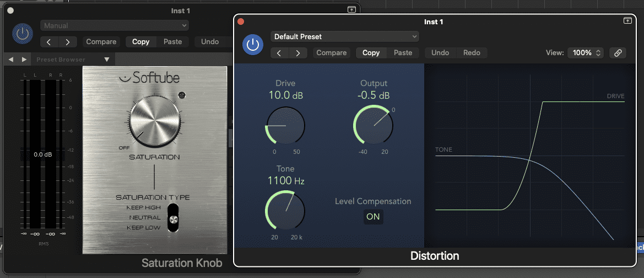Click Redo in Distortion window
Screen dimensions: 644x278
(472, 52)
